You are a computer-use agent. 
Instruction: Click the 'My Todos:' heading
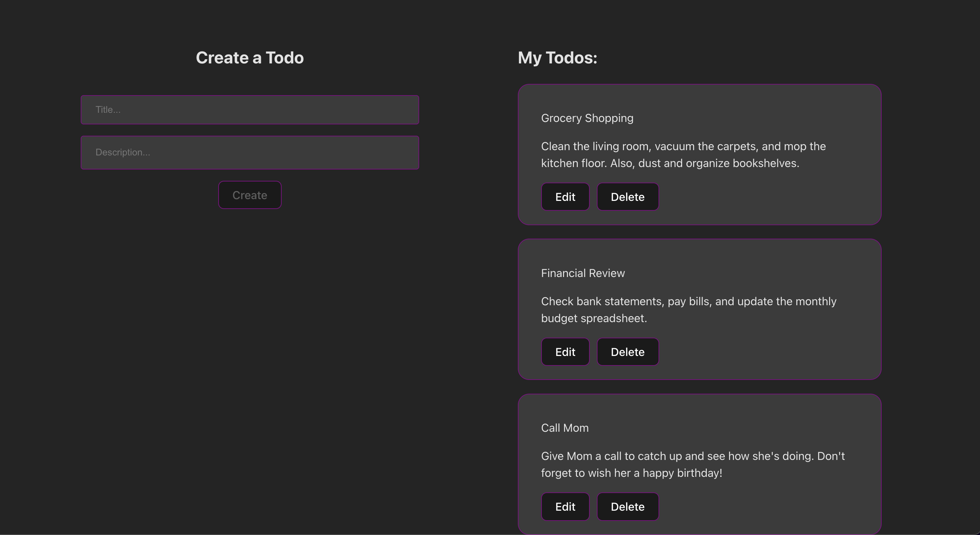[x=557, y=58]
